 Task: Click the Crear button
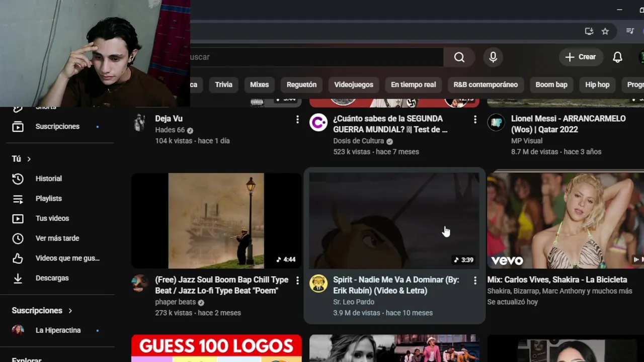point(580,57)
